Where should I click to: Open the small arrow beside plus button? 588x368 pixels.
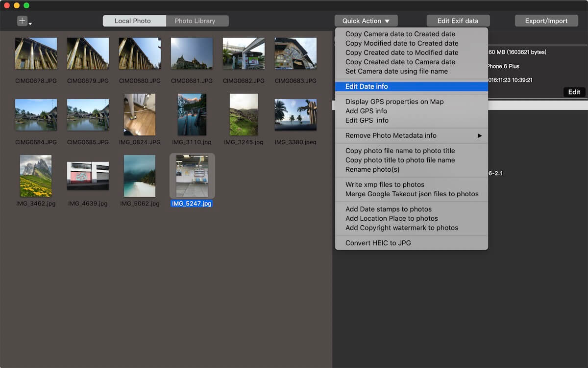[x=30, y=24]
